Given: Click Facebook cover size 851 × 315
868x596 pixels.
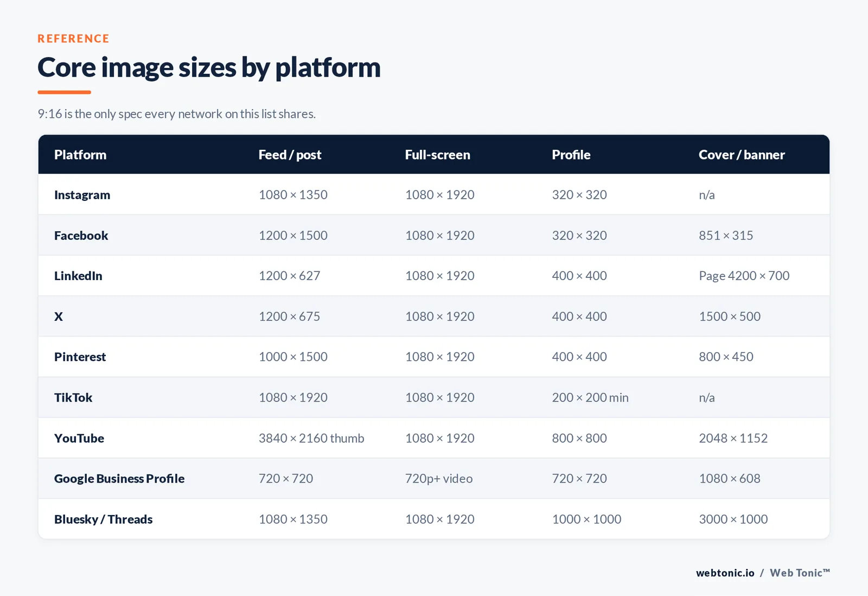Looking at the screenshot, I should tap(726, 236).
